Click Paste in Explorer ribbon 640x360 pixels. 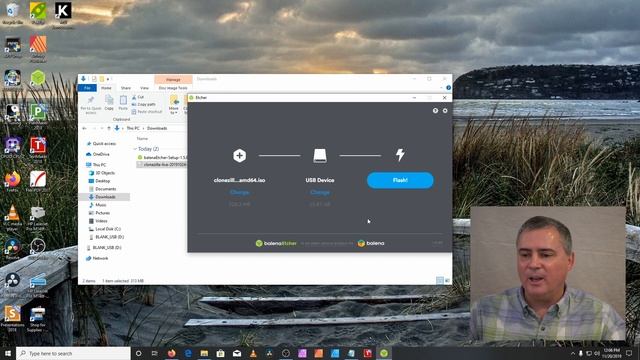pos(123,103)
